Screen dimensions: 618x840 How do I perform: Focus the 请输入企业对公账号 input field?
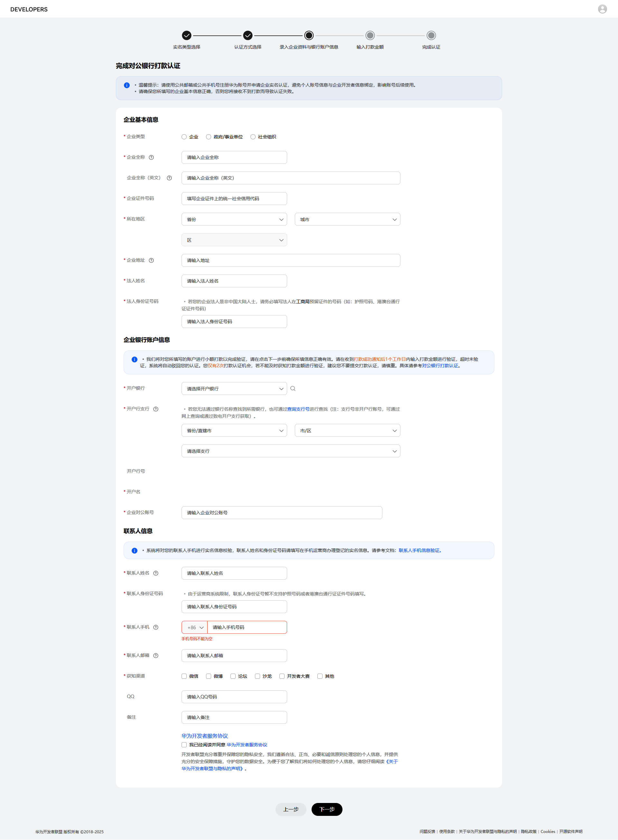click(x=282, y=513)
